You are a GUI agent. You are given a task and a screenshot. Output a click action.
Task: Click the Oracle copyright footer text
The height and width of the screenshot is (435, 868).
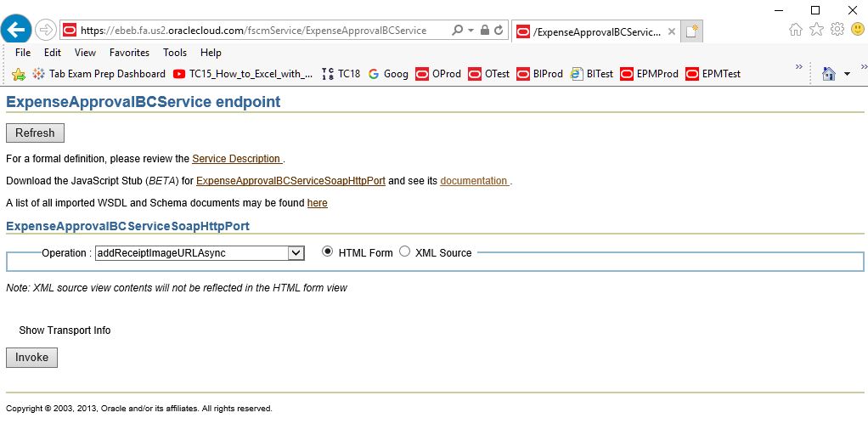pyautogui.click(x=139, y=409)
